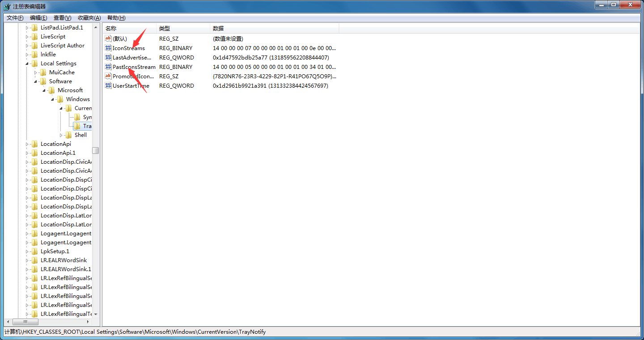Collapse the Local Settings tree node
644x340 pixels.
pyautogui.click(x=27, y=64)
